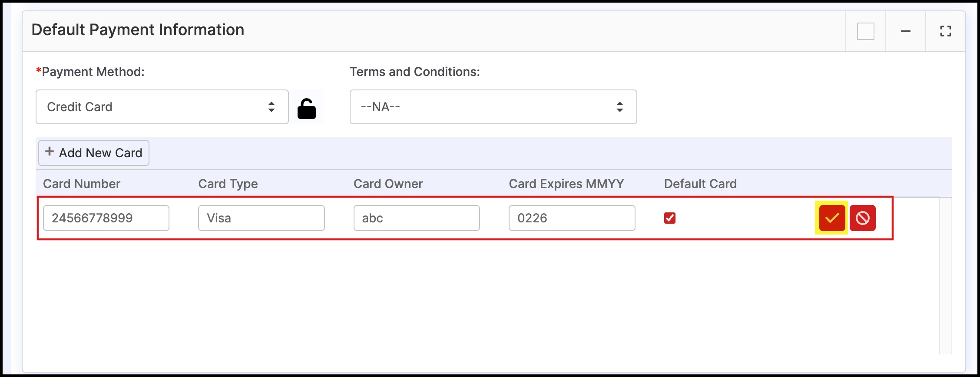This screenshot has width=980, height=377.
Task: Edit the Card Number field 24566778999
Action: [x=106, y=218]
